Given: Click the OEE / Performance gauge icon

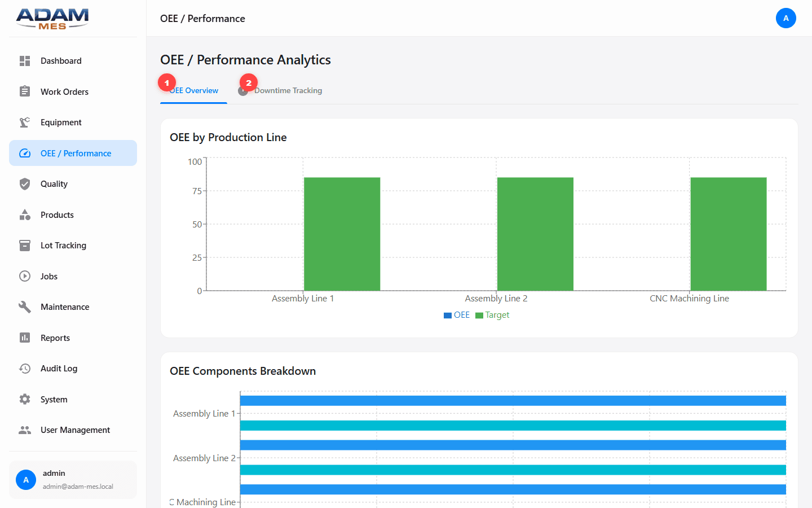Looking at the screenshot, I should pyautogui.click(x=25, y=153).
